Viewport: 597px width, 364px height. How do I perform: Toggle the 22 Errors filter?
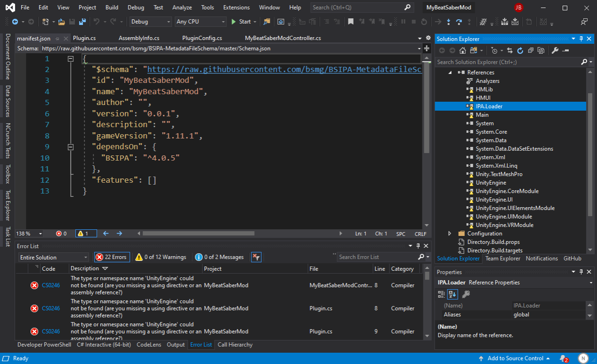click(x=112, y=257)
